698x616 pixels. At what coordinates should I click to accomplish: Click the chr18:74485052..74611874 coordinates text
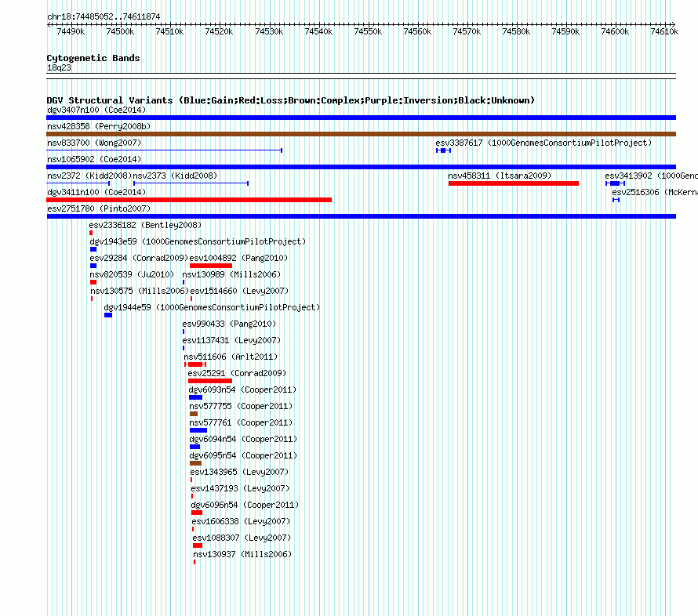pyautogui.click(x=104, y=16)
